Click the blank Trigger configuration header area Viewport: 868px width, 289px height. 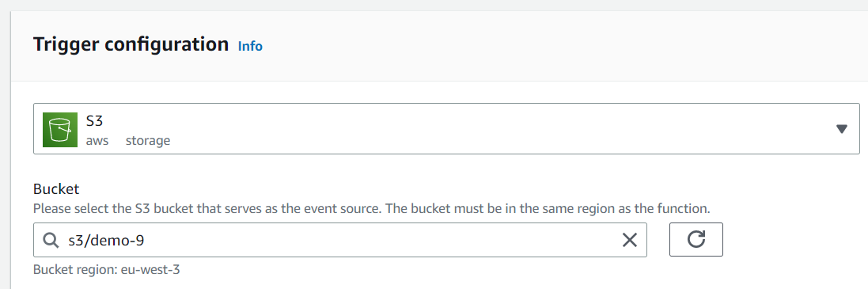[554, 45]
